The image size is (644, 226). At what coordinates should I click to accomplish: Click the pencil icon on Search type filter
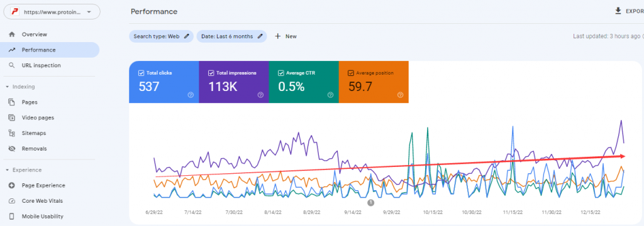click(x=187, y=36)
